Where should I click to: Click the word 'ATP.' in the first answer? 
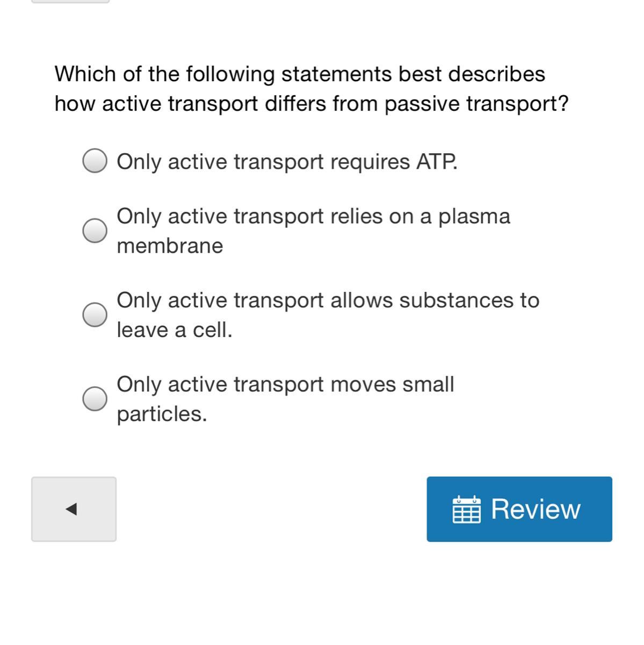click(437, 162)
